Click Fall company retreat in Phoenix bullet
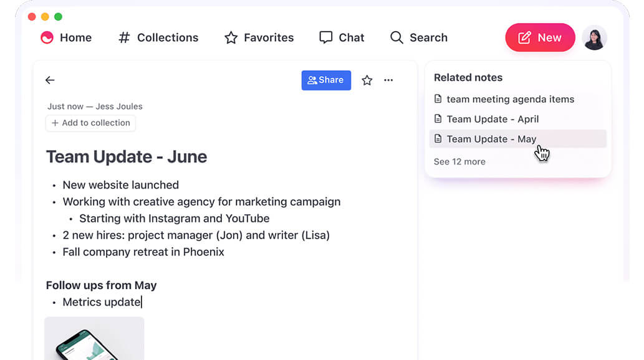This screenshot has height=360, width=644. 143,252
